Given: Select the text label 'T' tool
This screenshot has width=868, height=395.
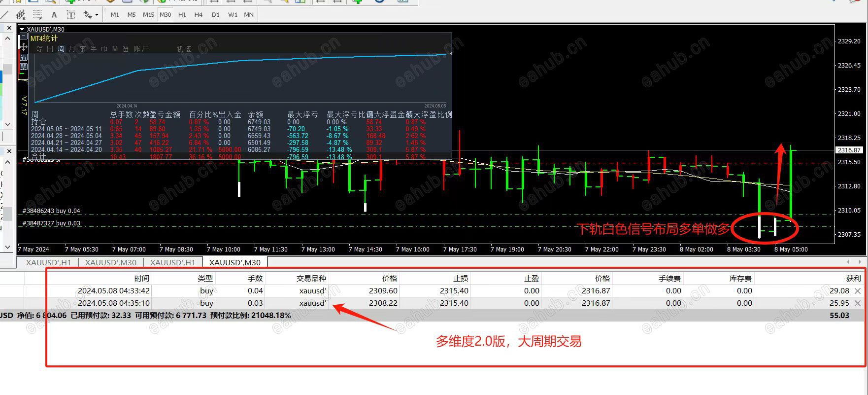Looking at the screenshot, I should pyautogui.click(x=71, y=15).
